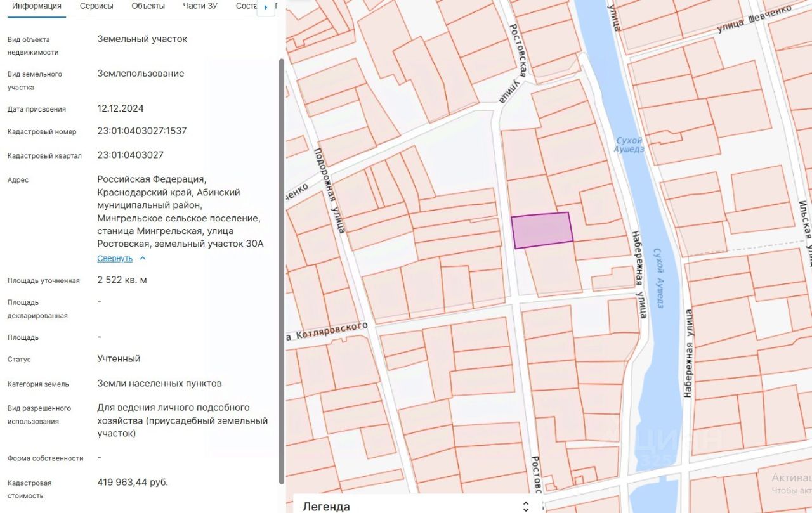Click the улица Шевченко label on the map
Viewport: 812px width, 513px height.
pos(754,20)
